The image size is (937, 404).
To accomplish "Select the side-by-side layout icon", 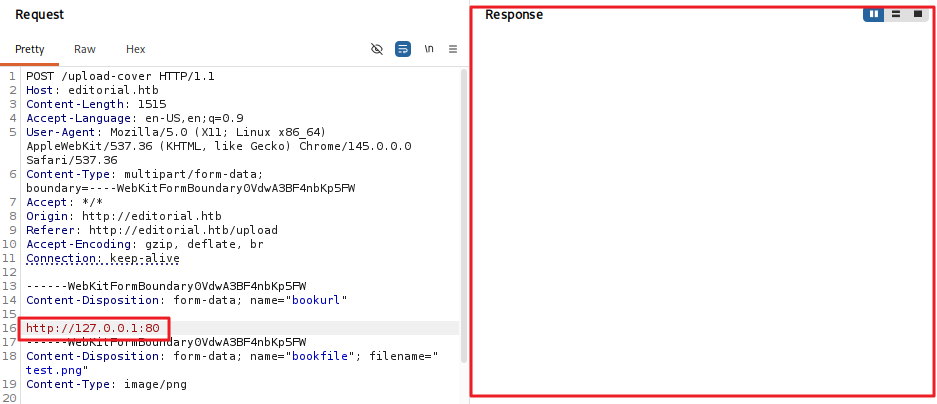I will click(x=873, y=14).
